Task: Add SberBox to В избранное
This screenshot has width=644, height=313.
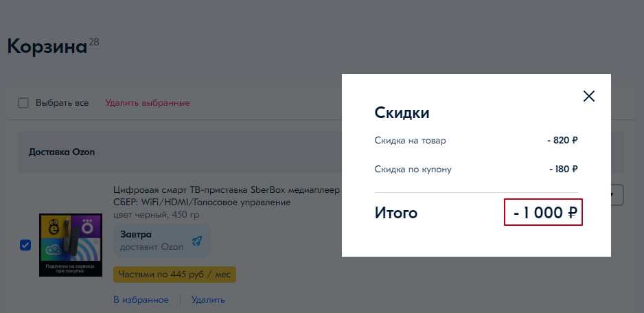Action: (x=141, y=299)
